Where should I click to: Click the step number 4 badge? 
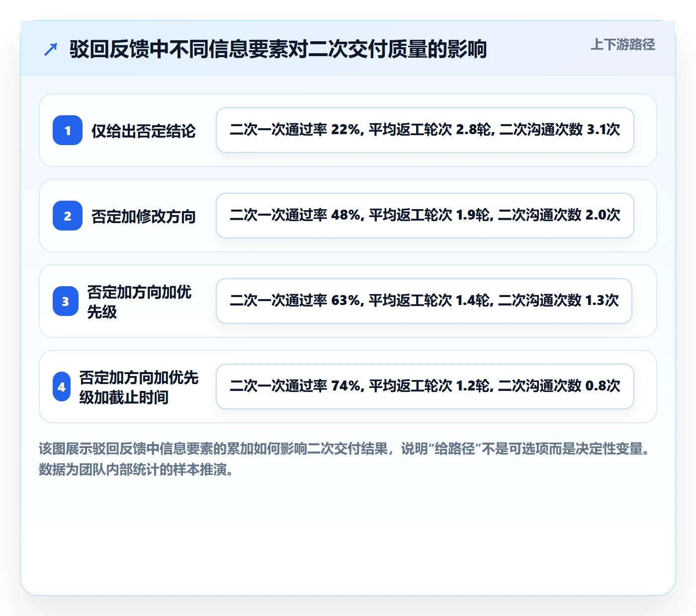coord(62,386)
